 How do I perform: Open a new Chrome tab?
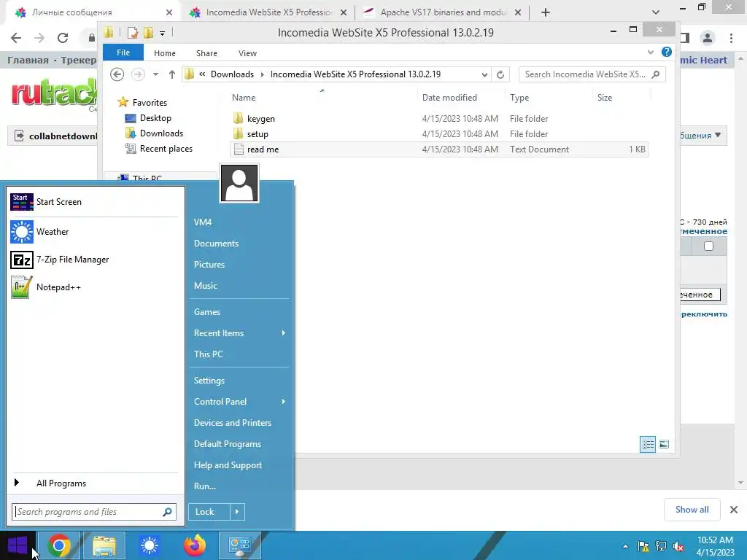click(546, 12)
